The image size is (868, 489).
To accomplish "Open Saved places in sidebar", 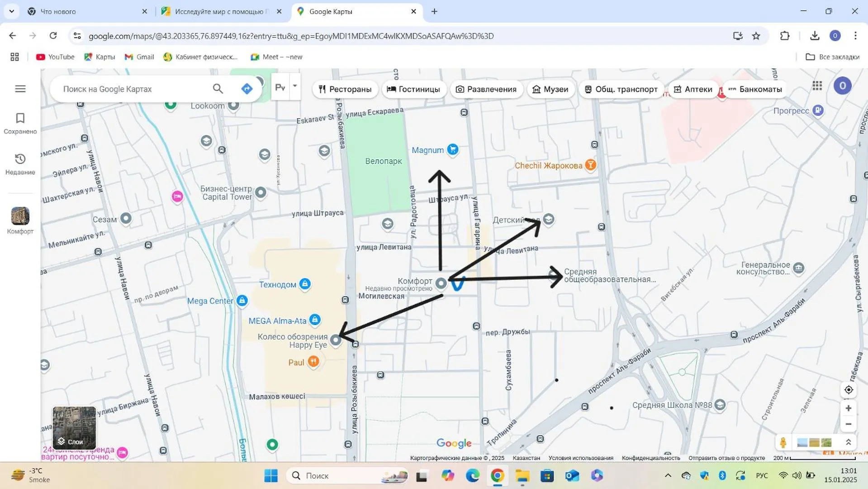I will [x=20, y=124].
